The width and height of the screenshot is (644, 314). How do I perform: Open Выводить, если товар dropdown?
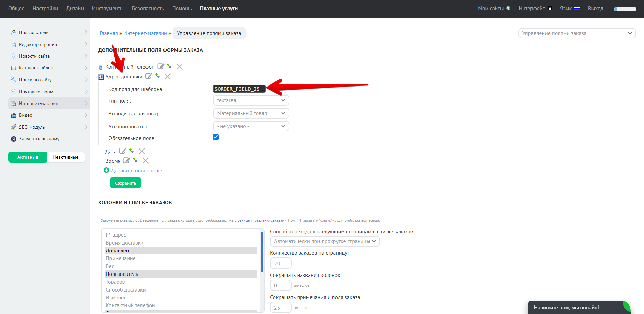pos(251,113)
